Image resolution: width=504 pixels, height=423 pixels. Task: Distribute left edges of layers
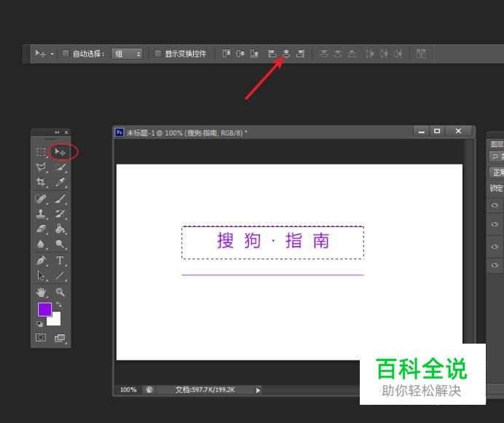[x=370, y=53]
